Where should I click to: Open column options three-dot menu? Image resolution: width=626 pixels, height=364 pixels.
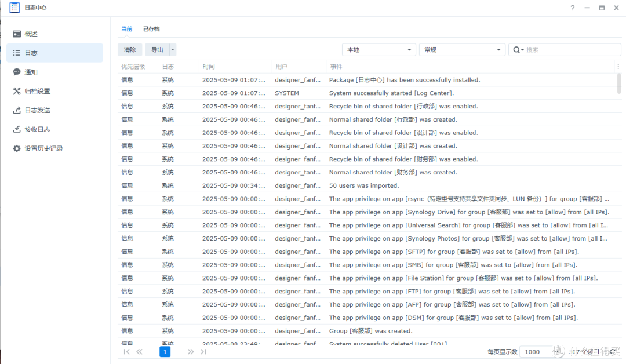(x=618, y=67)
